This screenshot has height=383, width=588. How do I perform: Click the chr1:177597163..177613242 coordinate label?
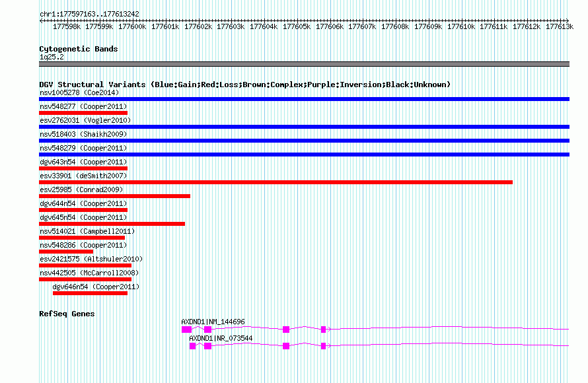89,14
